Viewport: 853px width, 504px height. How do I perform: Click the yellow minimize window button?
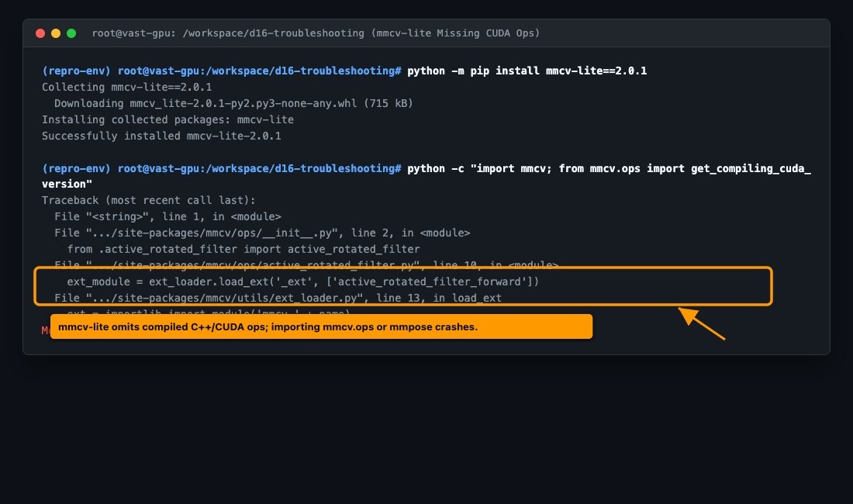click(x=56, y=33)
